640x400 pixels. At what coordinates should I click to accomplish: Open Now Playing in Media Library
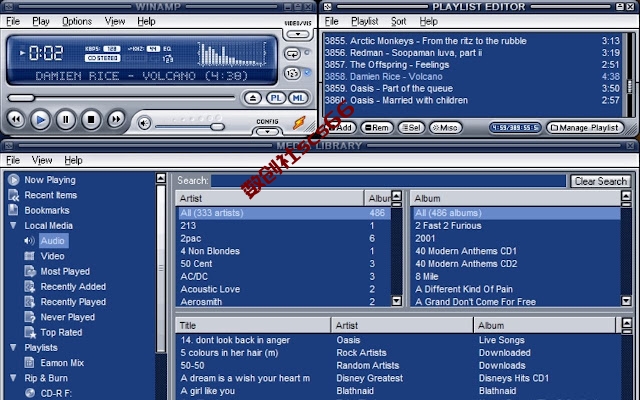point(50,180)
